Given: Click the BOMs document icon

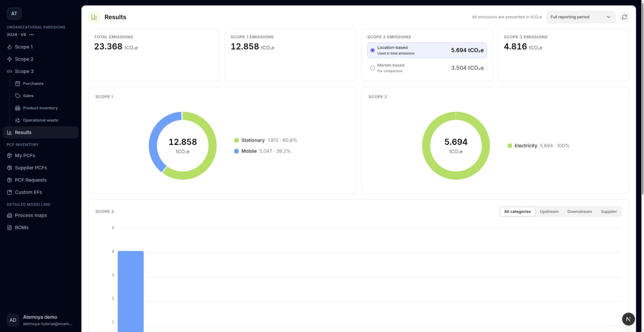Looking at the screenshot, I should coord(10,228).
